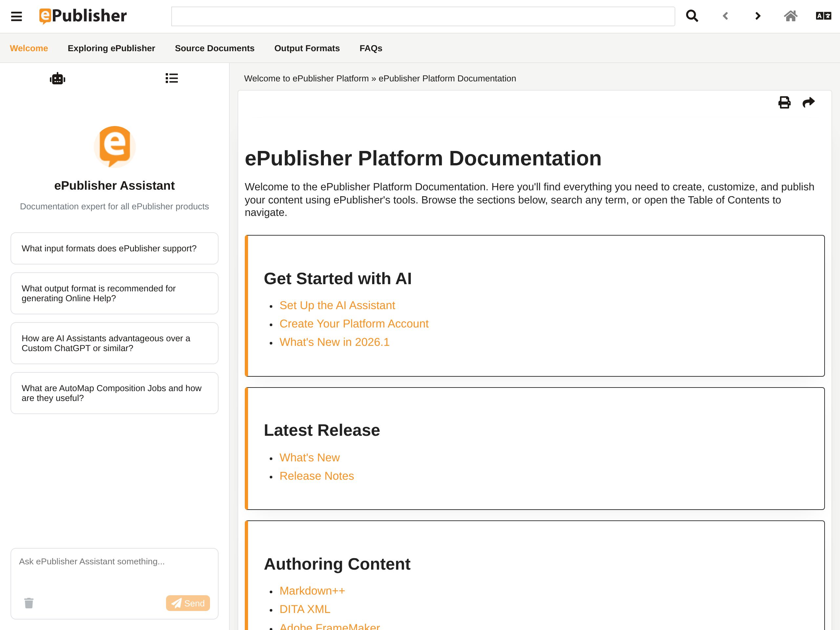Viewport: 840px width, 630px height.
Task: Show the table of contents list
Action: click(x=172, y=78)
